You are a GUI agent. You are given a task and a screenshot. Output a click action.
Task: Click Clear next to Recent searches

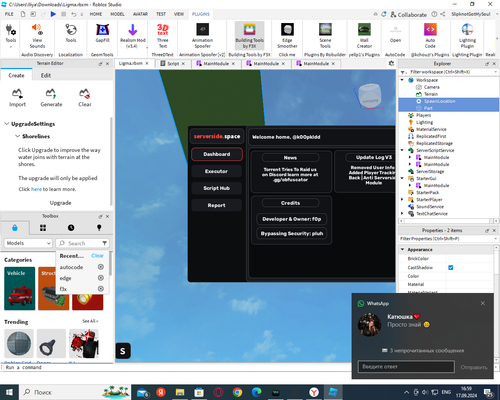97,256
